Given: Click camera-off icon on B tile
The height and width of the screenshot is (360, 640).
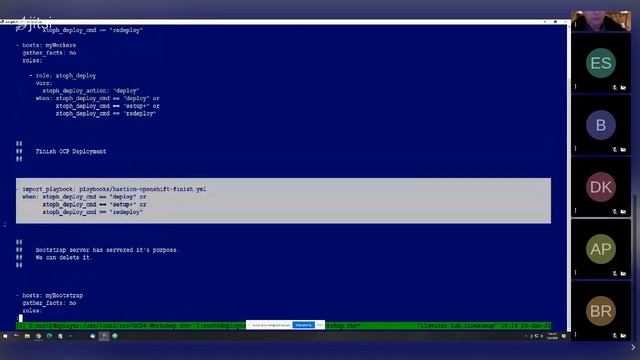Looking at the screenshot, I should pos(623,149).
